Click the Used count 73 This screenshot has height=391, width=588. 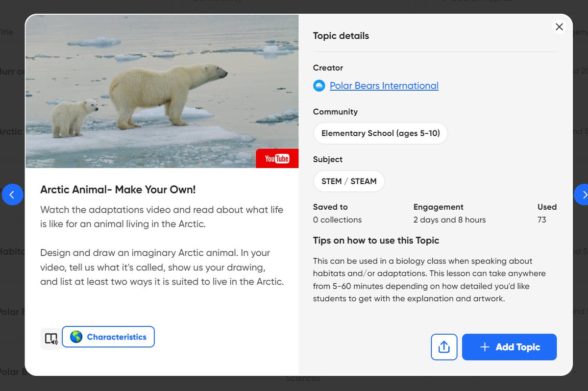(541, 220)
